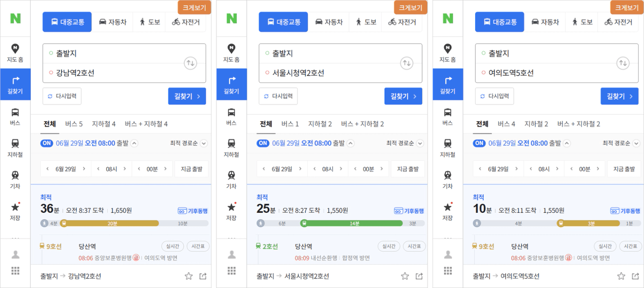
Task: Switch to 자동차 mode in the middle panel
Action: 329,22
